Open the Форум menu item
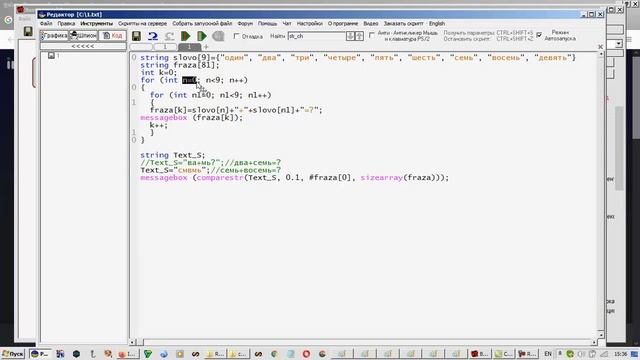This screenshot has width=640, height=360. (x=245, y=24)
